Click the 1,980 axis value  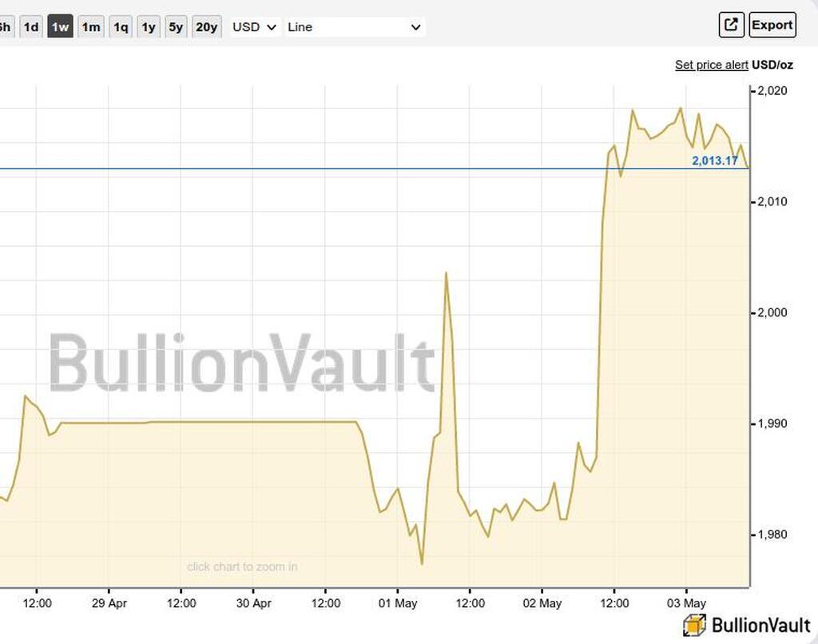tap(772, 535)
